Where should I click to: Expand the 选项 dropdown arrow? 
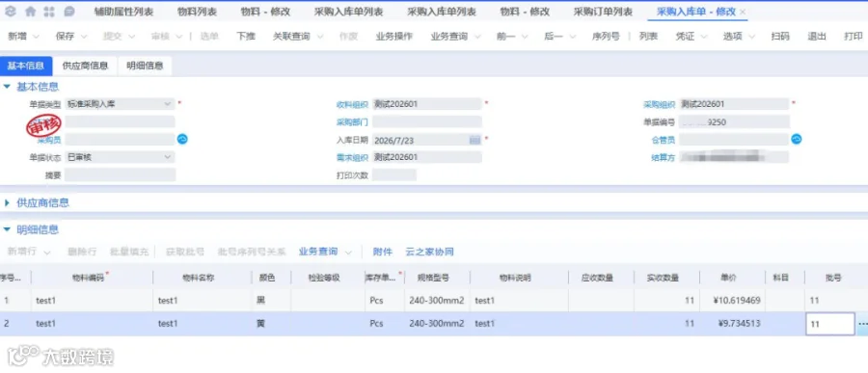point(751,37)
